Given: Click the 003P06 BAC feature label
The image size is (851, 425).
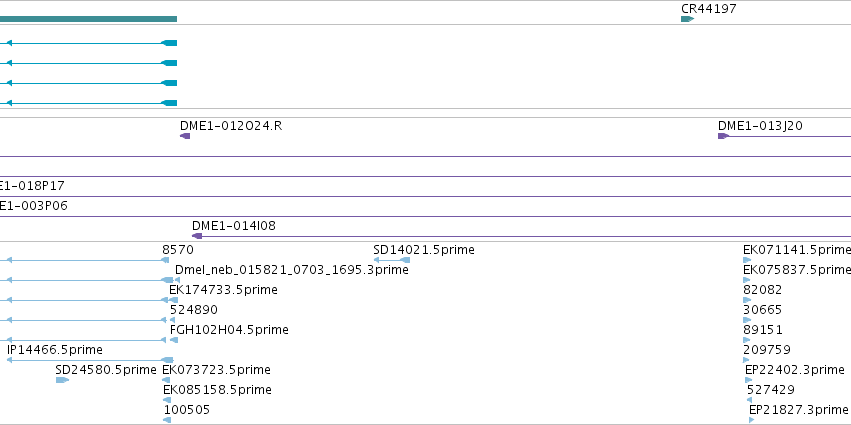Looking at the screenshot, I should click(34, 206).
